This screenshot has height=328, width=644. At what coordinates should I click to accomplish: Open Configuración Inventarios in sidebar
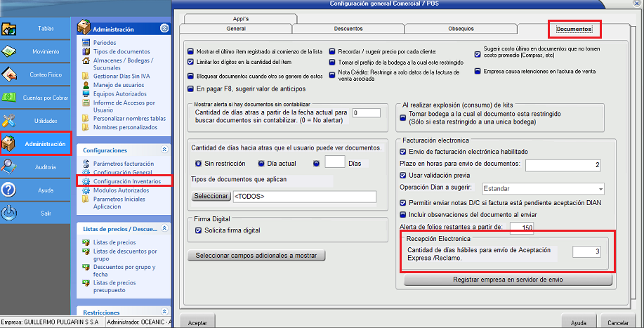pyautogui.click(x=127, y=181)
